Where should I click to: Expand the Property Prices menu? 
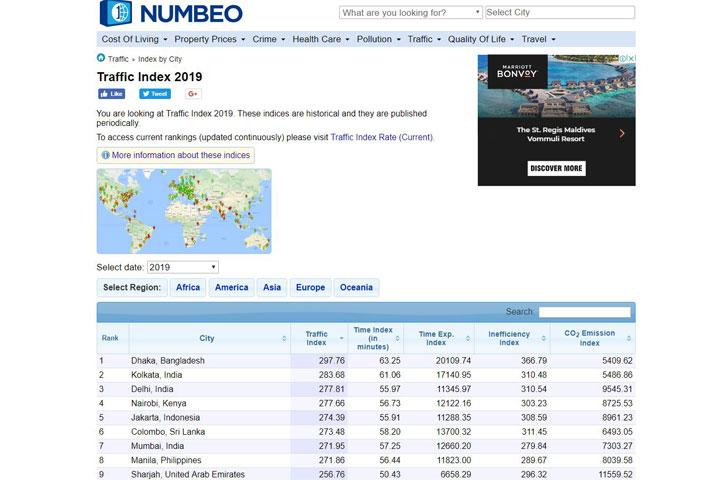click(x=210, y=40)
